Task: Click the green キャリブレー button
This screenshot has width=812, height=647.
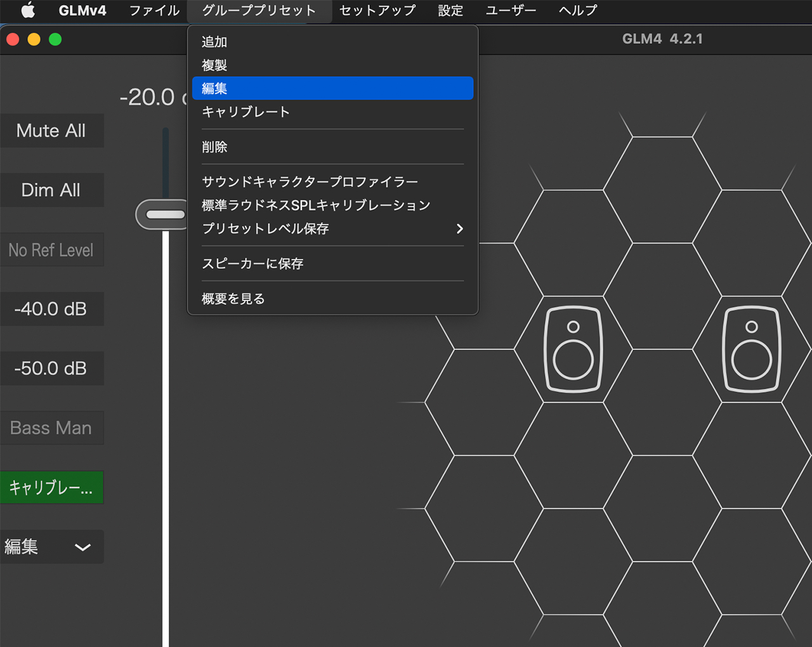Action: 51,487
